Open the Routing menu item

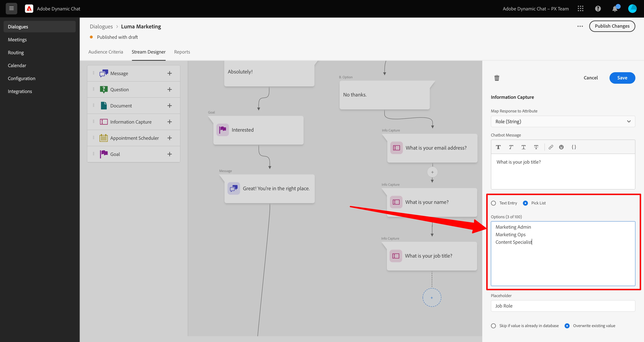point(16,52)
